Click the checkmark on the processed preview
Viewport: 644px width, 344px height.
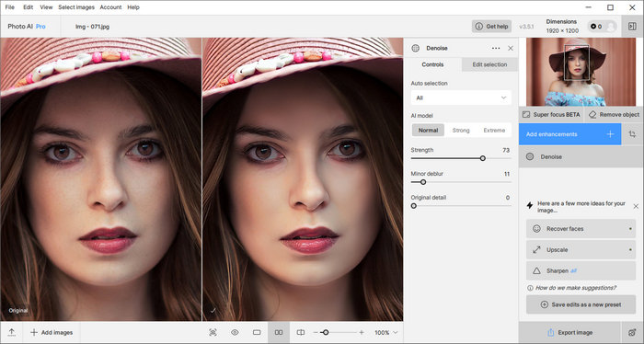click(x=213, y=311)
